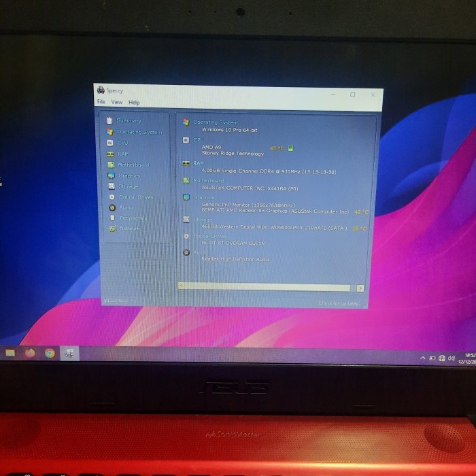This screenshot has width=476, height=476.
Task: Click the Windows logo icon in summary pane
Action: (186, 122)
